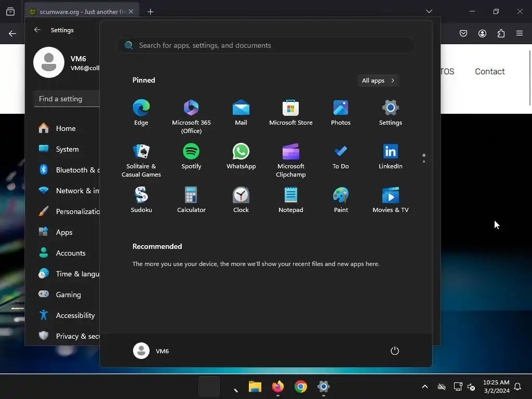Switch to Settings app in taskbar
This screenshot has width=532, height=399.
323,387
